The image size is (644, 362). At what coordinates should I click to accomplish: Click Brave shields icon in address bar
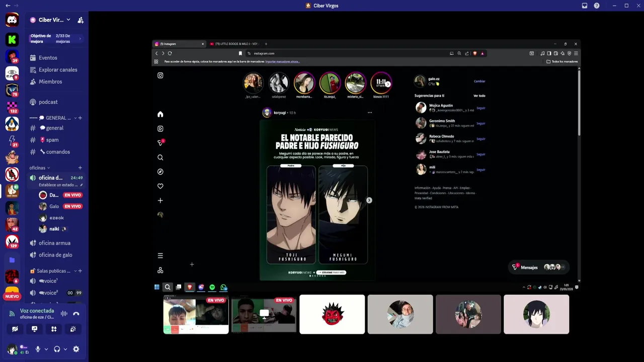pos(474,53)
